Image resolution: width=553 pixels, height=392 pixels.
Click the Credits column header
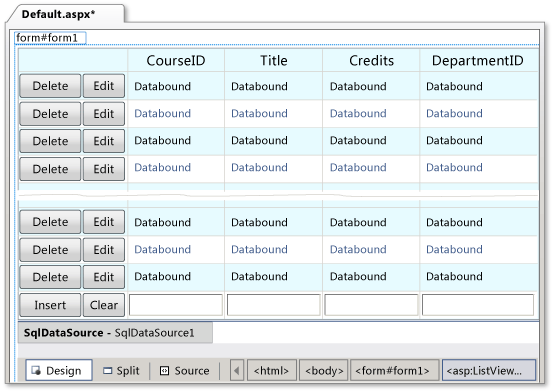coord(371,60)
